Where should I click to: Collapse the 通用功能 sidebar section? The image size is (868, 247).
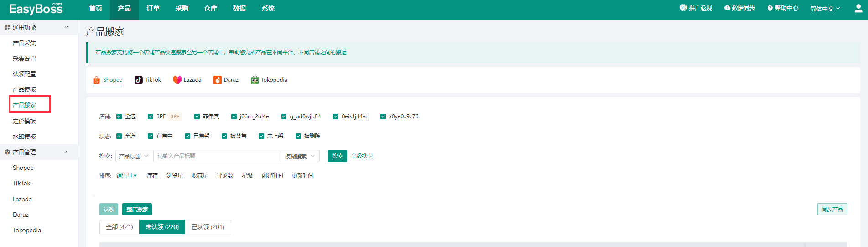pyautogui.click(x=67, y=27)
